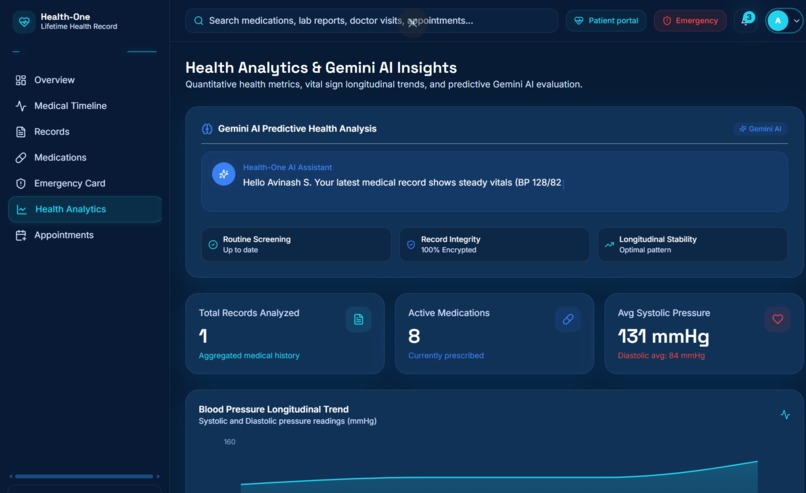Click right arrow of sidebar scrollbar
This screenshot has width=806, height=493.
(158, 477)
